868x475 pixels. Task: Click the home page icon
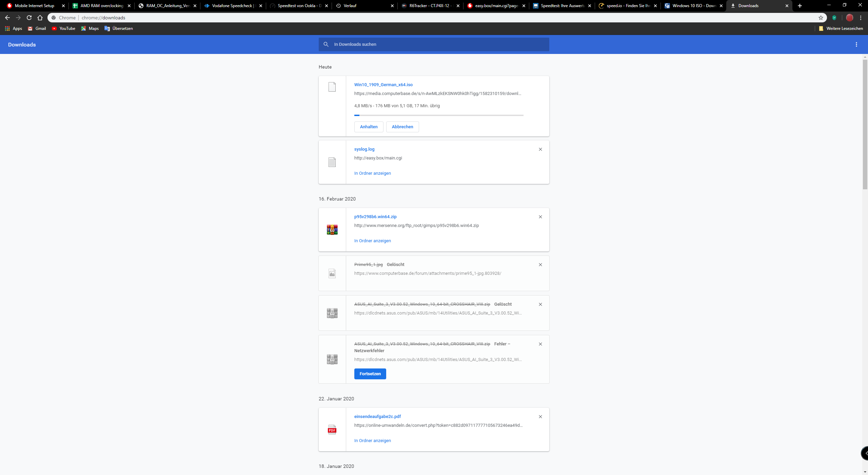click(40, 18)
